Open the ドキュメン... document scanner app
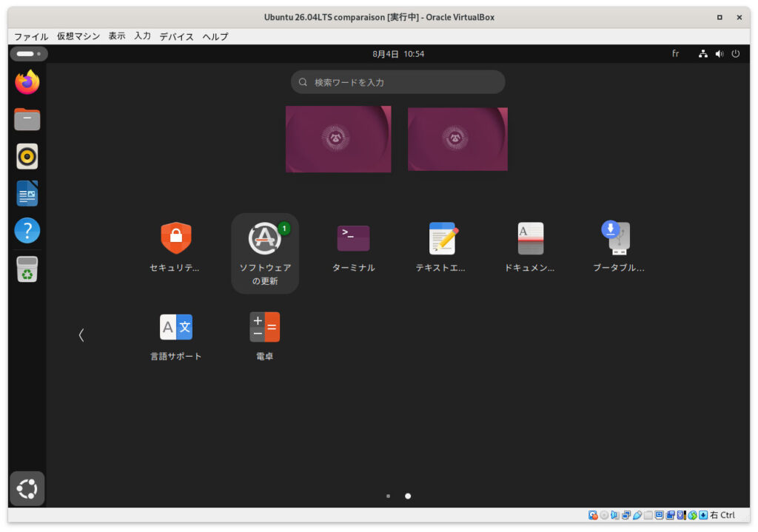 coord(530,247)
